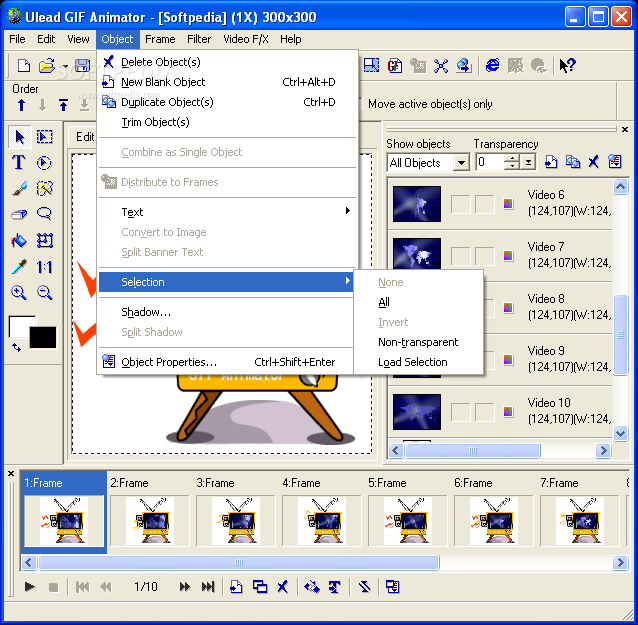Save the project with floppy disk icon

(x=83, y=66)
